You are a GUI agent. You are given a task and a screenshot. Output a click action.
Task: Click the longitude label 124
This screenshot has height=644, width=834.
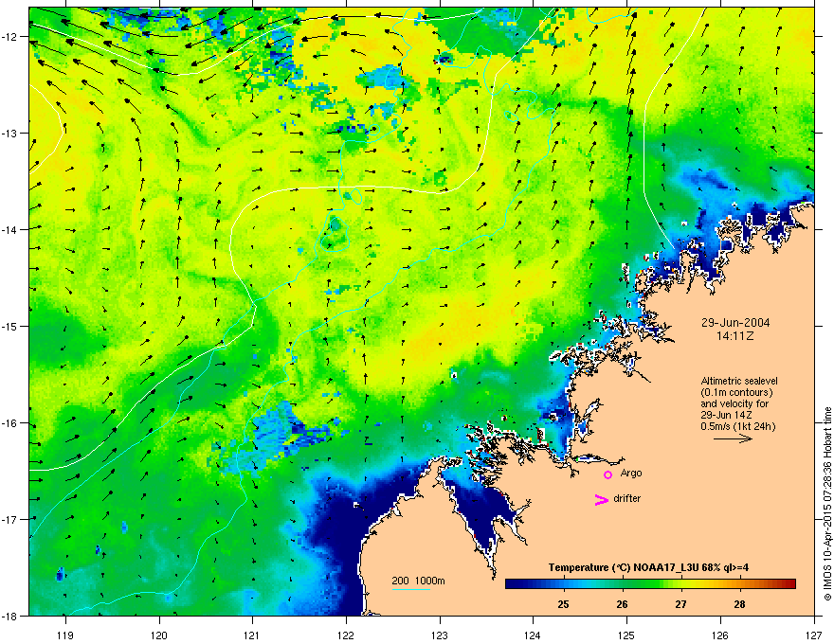[533, 635]
